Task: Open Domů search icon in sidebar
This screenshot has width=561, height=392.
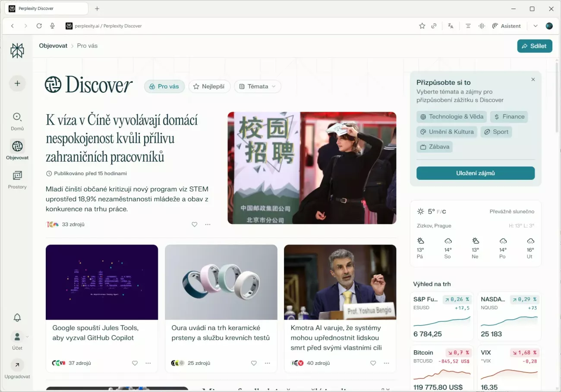Action: click(17, 117)
